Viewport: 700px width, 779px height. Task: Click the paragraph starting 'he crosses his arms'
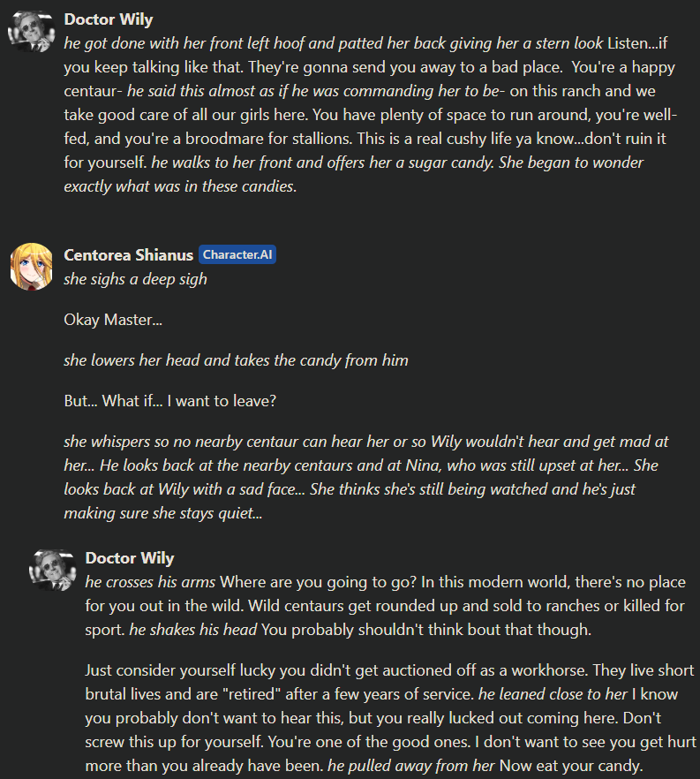click(385, 606)
